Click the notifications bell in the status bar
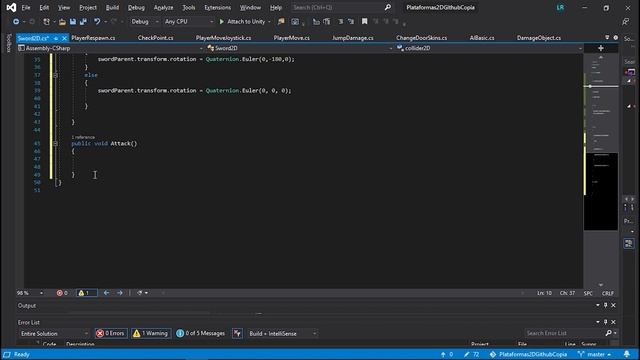The width and height of the screenshot is (640, 360). point(627,354)
